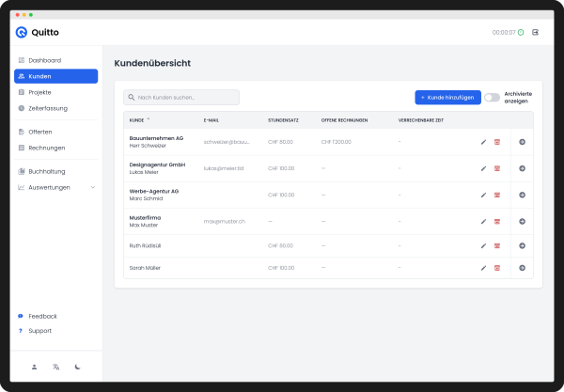564x392 pixels.
Task: Open user profile icon in sidebar footer
Action: point(34,367)
